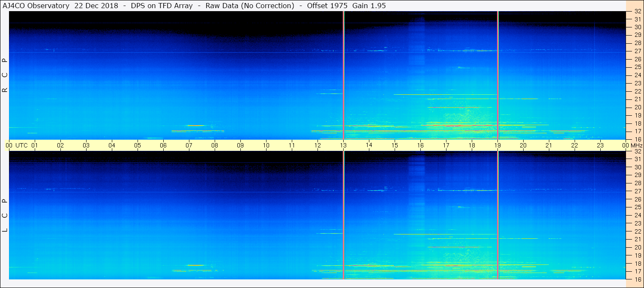Select time-axis hour label '16'

coord(420,145)
